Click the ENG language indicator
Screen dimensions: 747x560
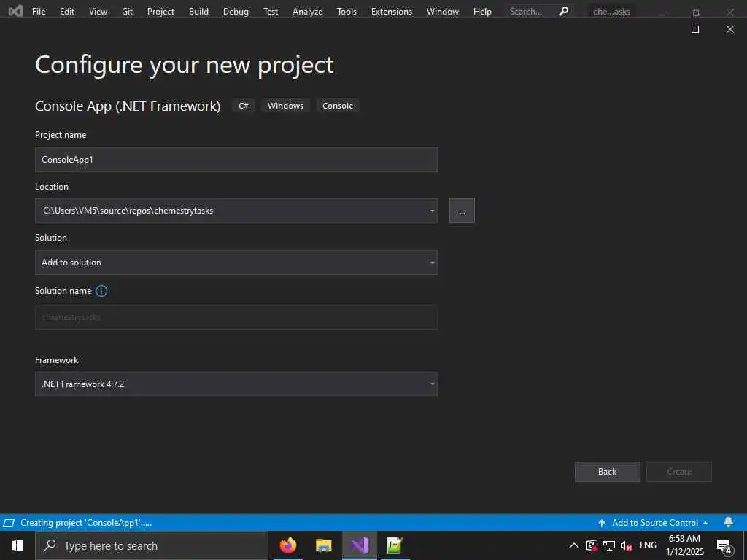648,545
